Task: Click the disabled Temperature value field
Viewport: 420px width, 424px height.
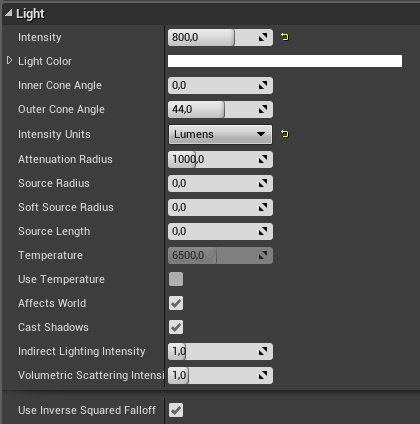Action: [x=220, y=255]
